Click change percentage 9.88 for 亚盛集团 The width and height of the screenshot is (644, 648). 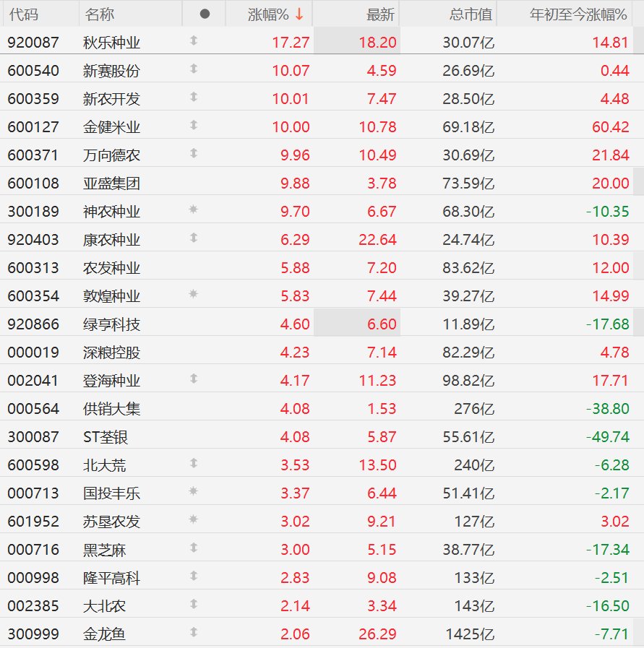[295, 183]
